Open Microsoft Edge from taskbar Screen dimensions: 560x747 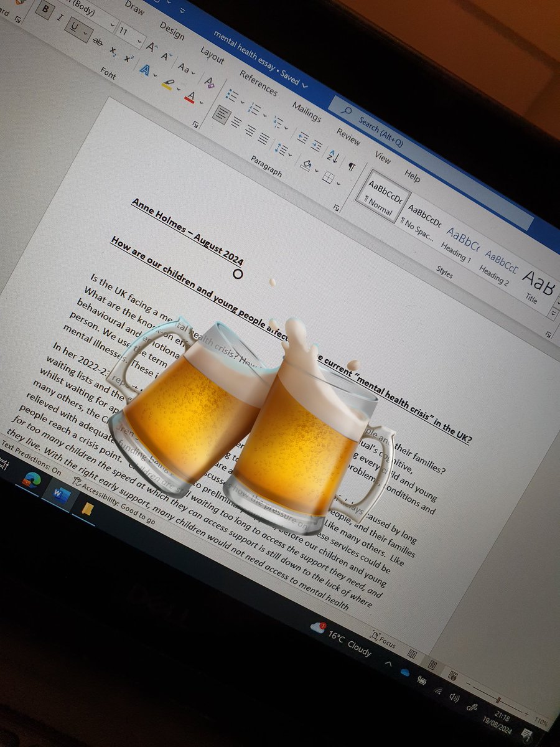(31, 481)
